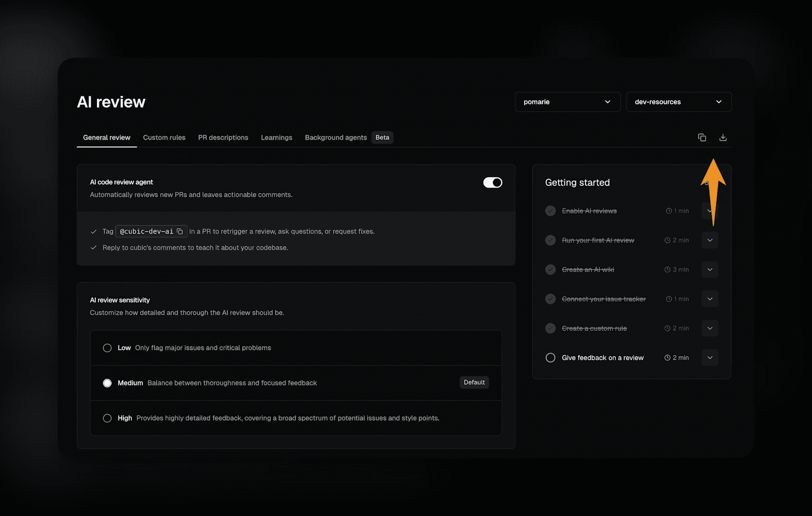Click the checkmark icon beside Create an AI wiki
Screen dimensions: 812x516
(550, 269)
